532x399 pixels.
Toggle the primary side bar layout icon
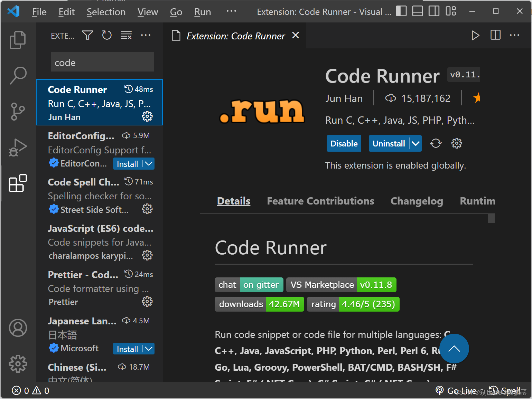(401, 11)
